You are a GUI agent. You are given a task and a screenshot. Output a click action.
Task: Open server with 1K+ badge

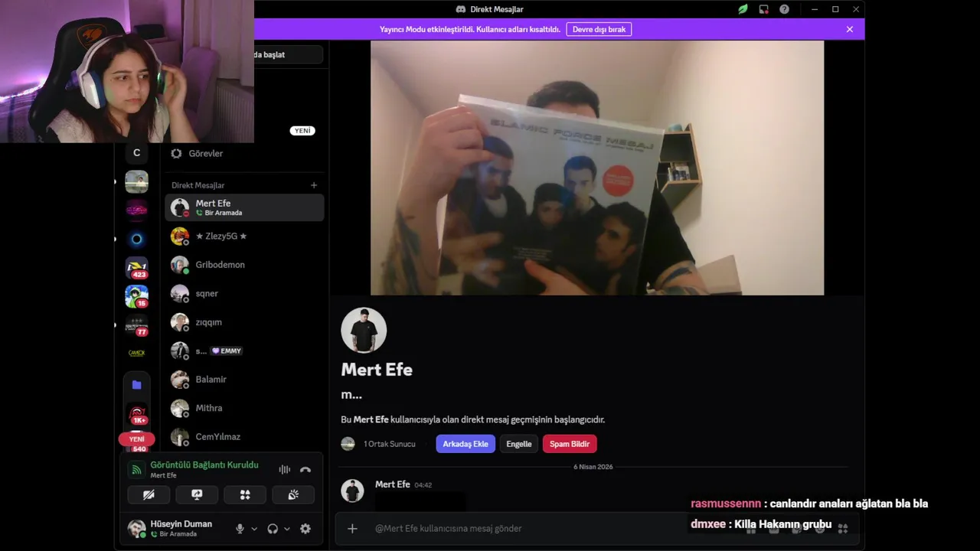(137, 415)
